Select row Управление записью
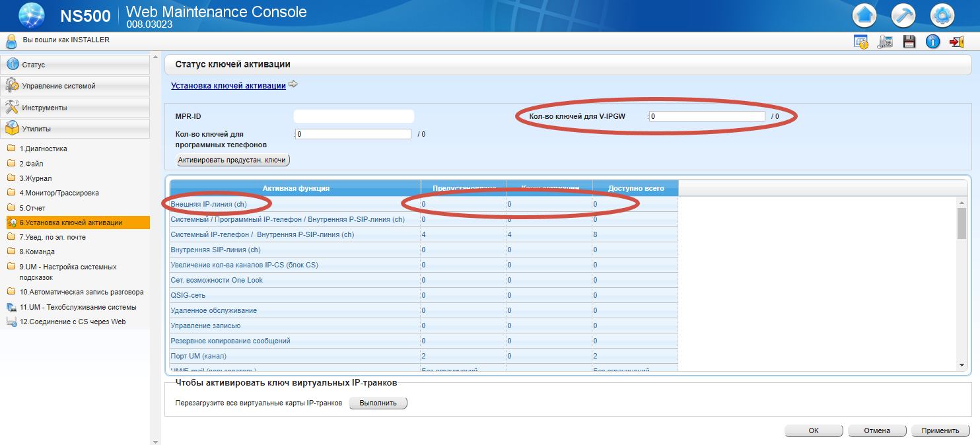This screenshot has height=445, width=980. (x=424, y=325)
